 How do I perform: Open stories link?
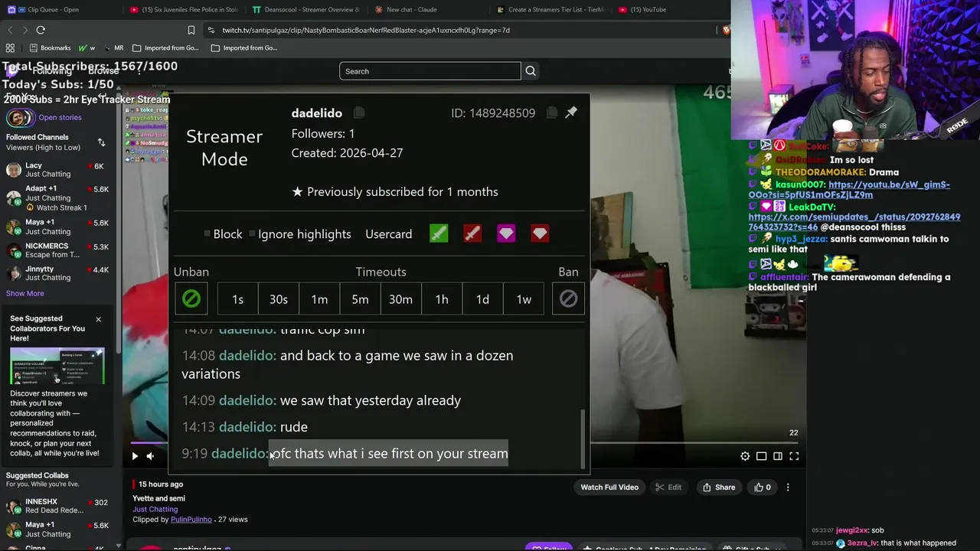[60, 117]
